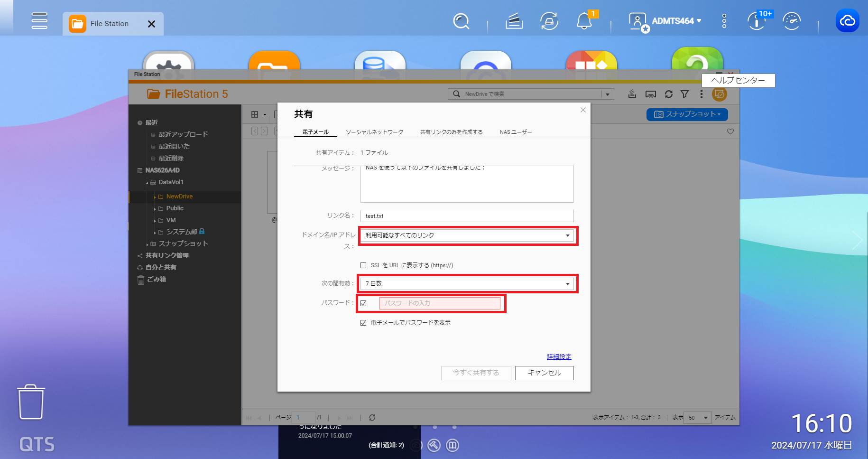
Task: Refresh icon in pagination bar
Action: point(372,418)
